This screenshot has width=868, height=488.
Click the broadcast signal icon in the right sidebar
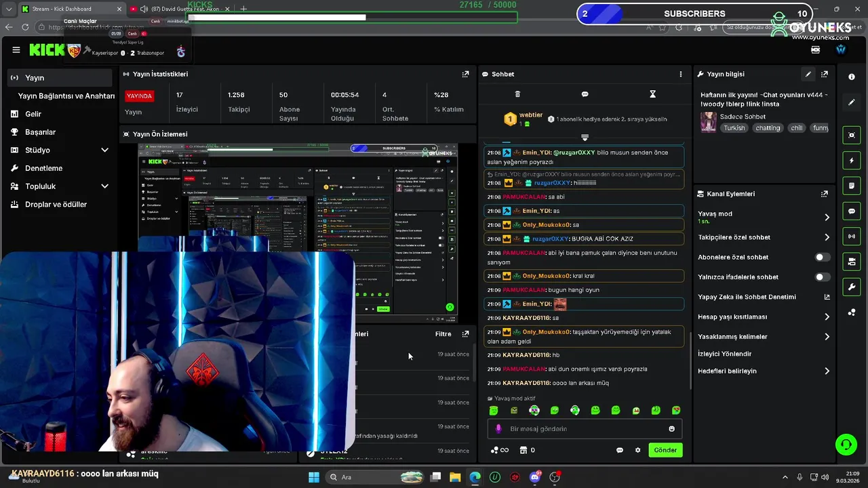tap(852, 236)
